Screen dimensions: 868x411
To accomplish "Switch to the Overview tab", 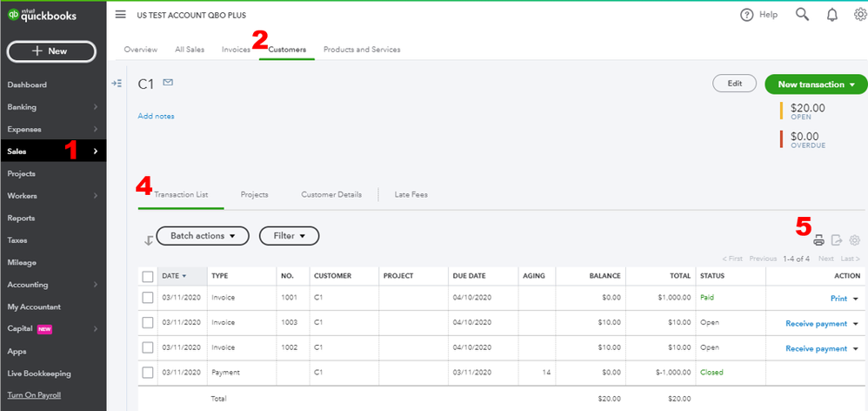I will pos(141,50).
